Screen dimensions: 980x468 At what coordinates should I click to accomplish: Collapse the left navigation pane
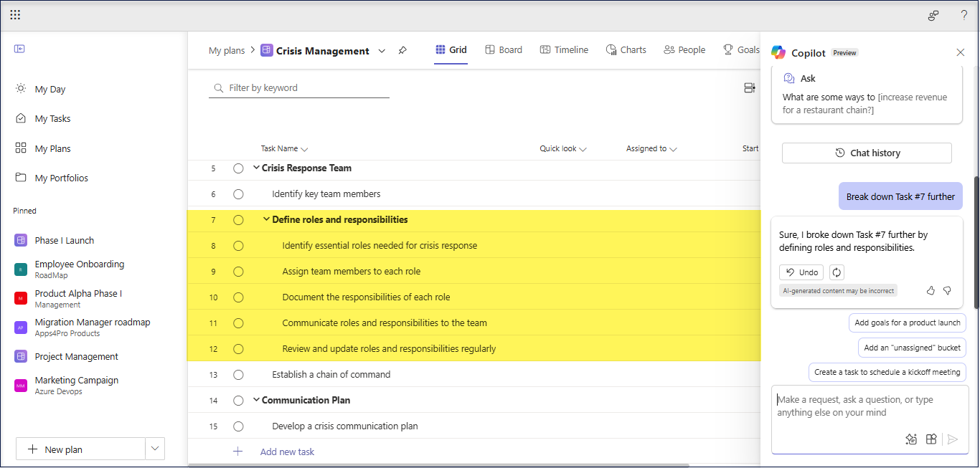click(19, 49)
